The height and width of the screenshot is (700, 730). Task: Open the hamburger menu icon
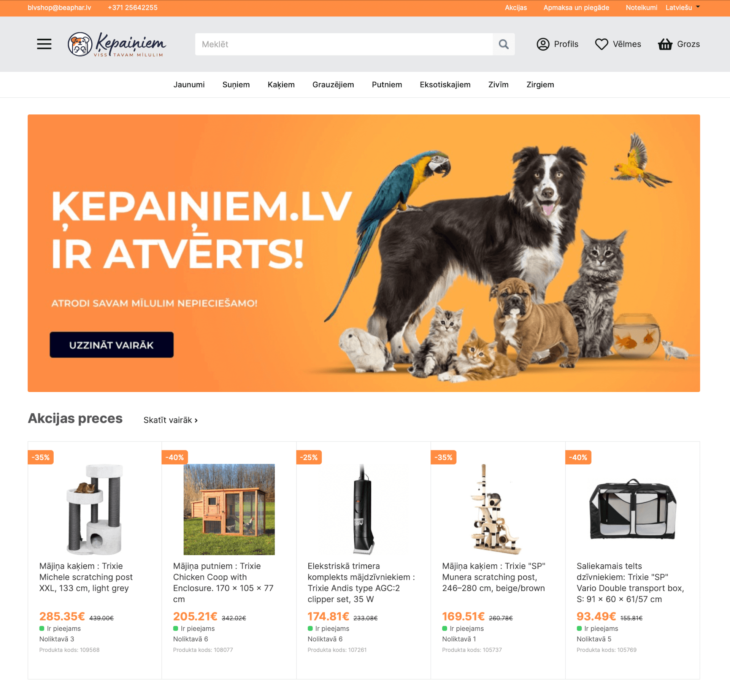(x=44, y=44)
